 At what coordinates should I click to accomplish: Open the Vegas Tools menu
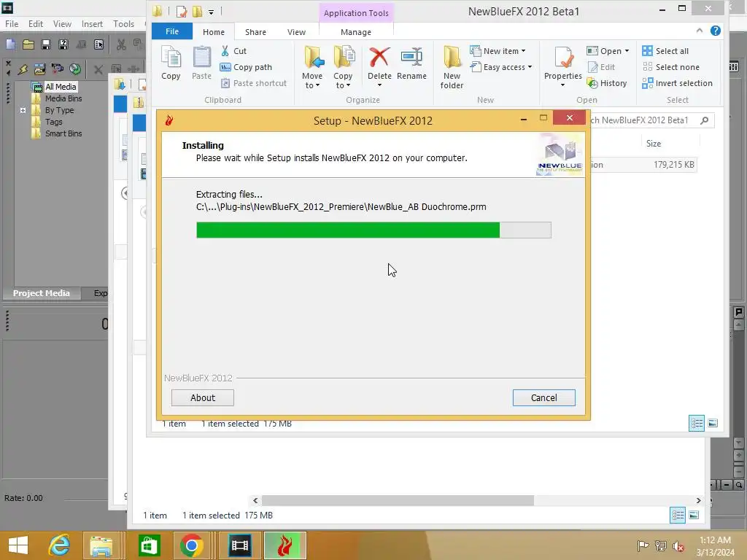tap(123, 24)
